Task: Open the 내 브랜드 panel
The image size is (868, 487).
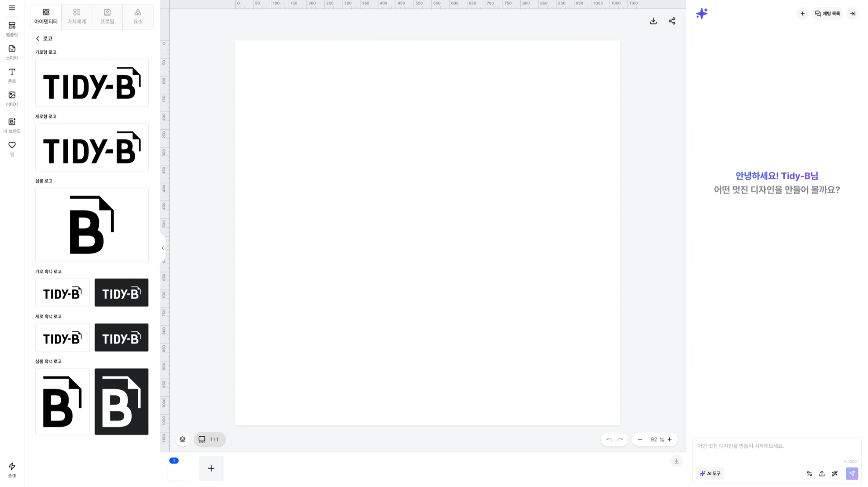Action: tap(12, 125)
